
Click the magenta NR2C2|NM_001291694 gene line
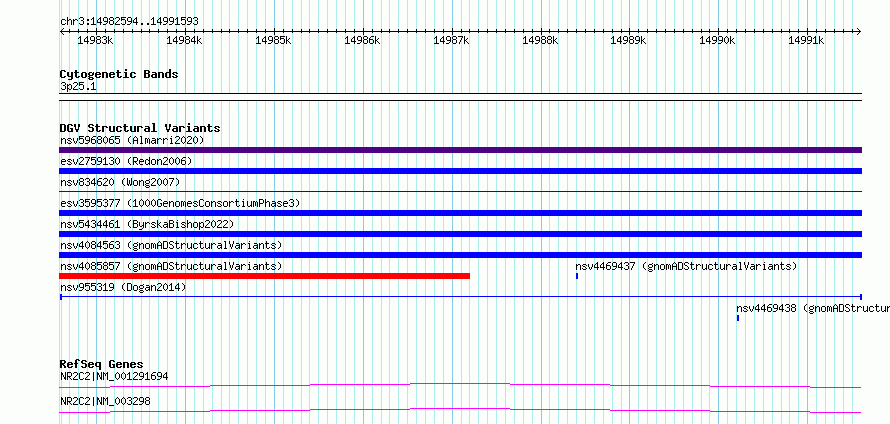pos(460,385)
